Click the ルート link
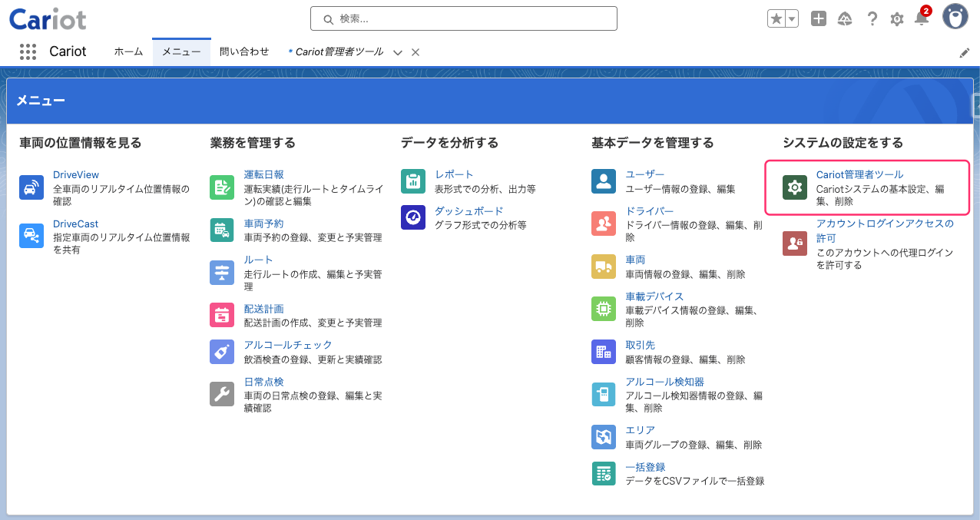The image size is (980, 520). (x=259, y=260)
